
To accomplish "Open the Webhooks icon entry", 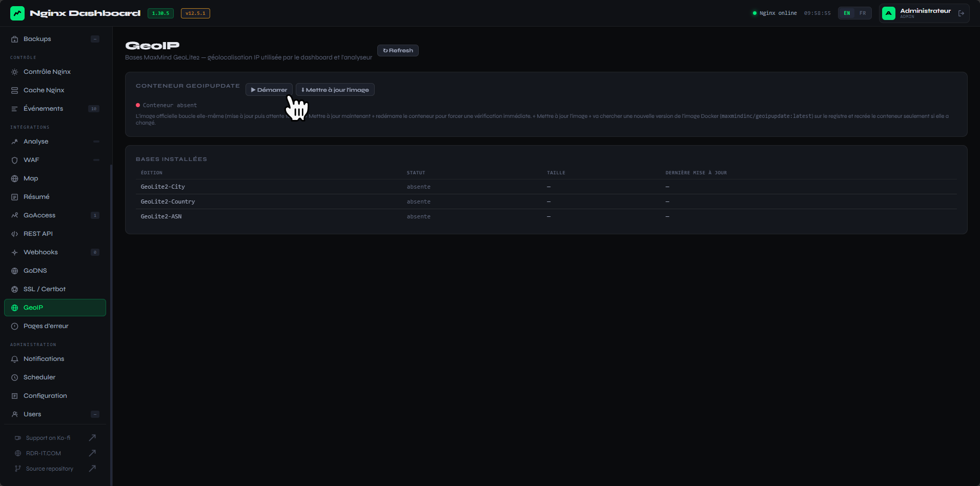I will point(15,252).
